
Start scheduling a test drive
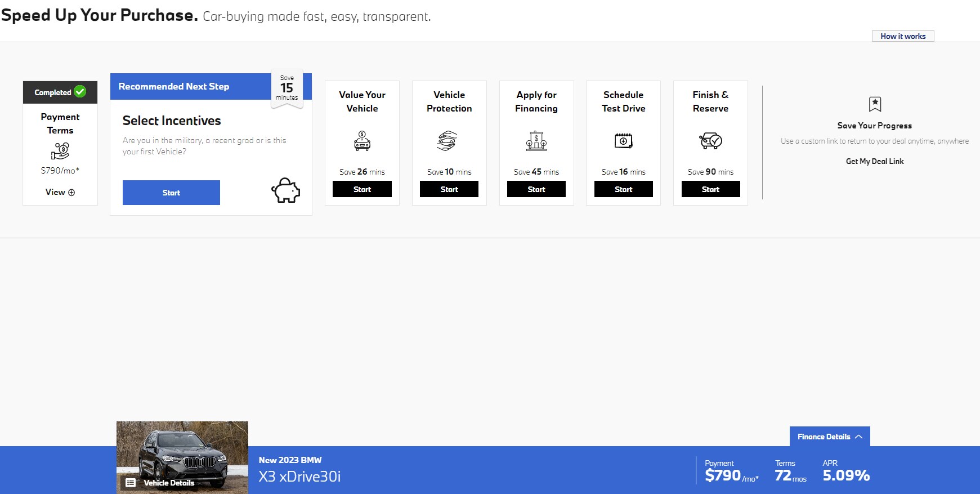[x=623, y=189]
